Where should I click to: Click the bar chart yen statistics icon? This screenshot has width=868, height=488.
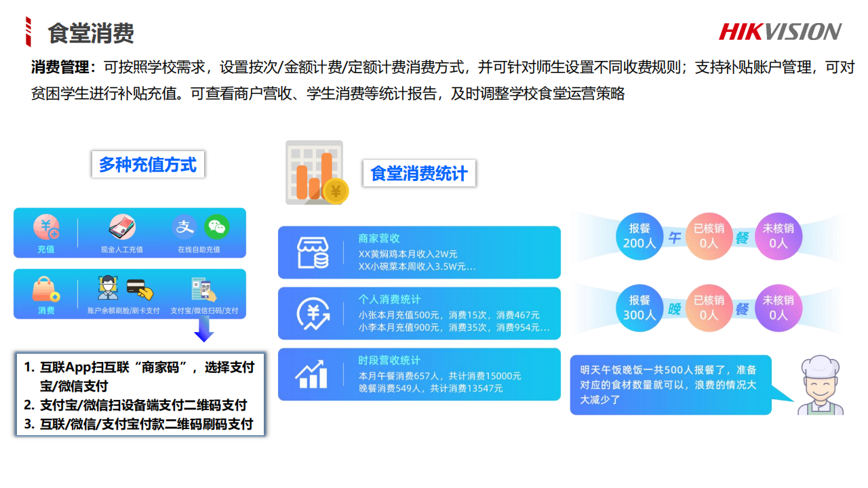coord(317,172)
